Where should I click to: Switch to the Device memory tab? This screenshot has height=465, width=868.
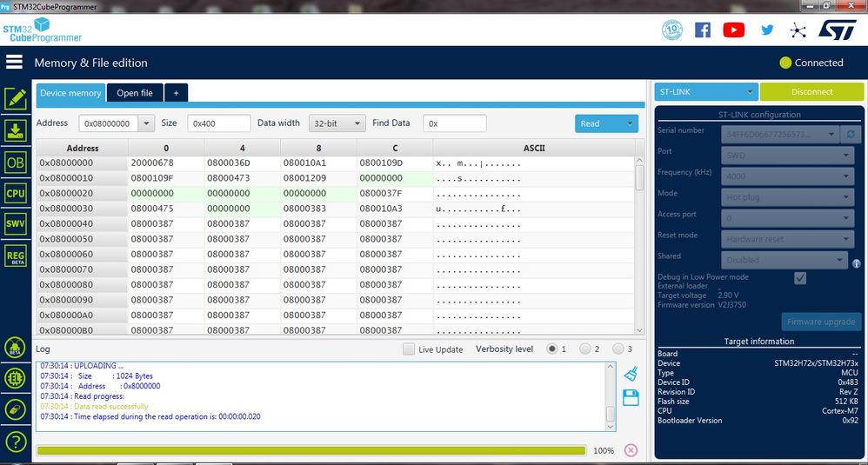click(70, 93)
